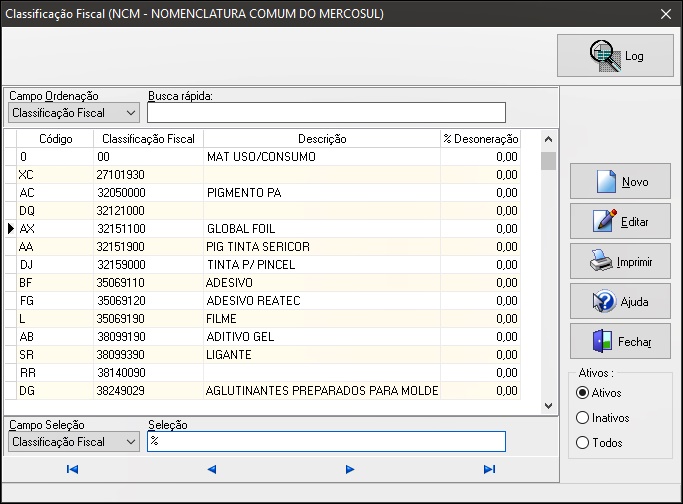The image size is (683, 504).
Task: Click the code cell DQ
Action: coord(55,211)
